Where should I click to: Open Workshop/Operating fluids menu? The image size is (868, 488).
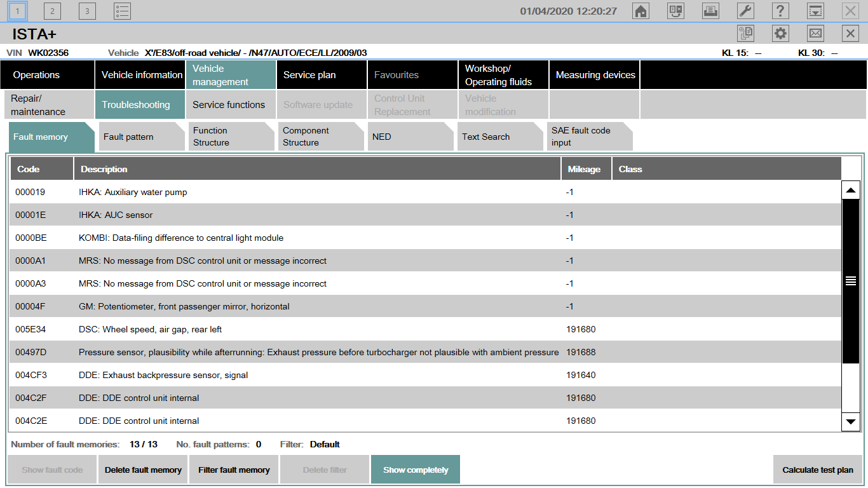coord(503,75)
